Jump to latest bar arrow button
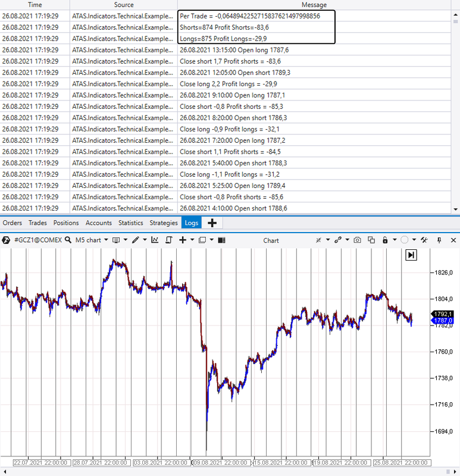The image size is (460, 476). pyautogui.click(x=411, y=255)
